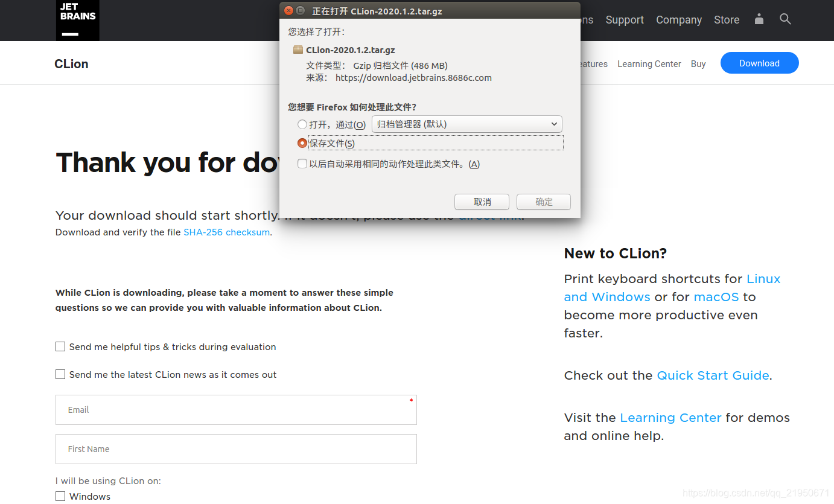Open the Support menu
Screen dimensions: 834x504
click(x=625, y=20)
